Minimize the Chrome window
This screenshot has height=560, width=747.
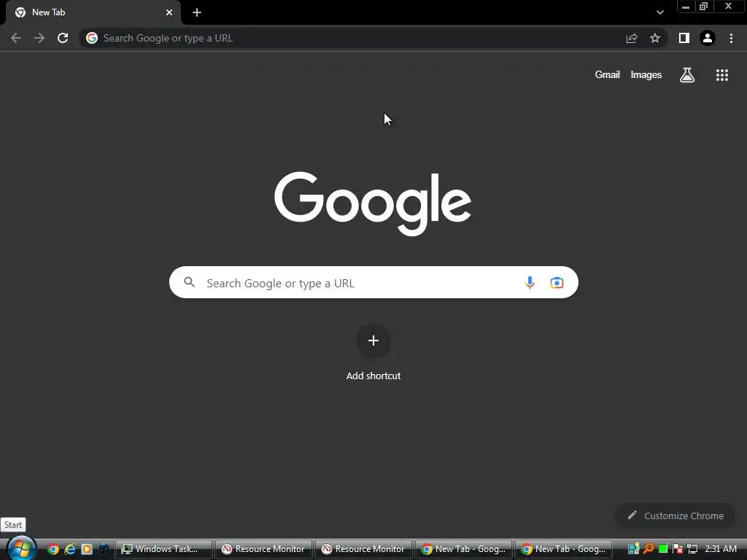coord(686,7)
